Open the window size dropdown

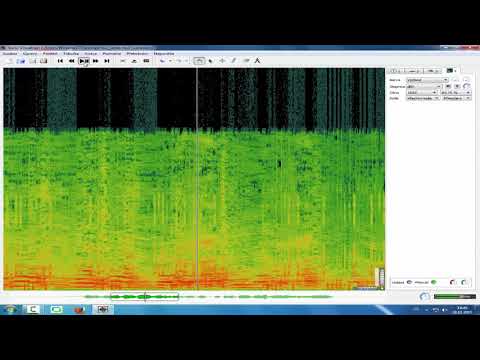(422, 92)
